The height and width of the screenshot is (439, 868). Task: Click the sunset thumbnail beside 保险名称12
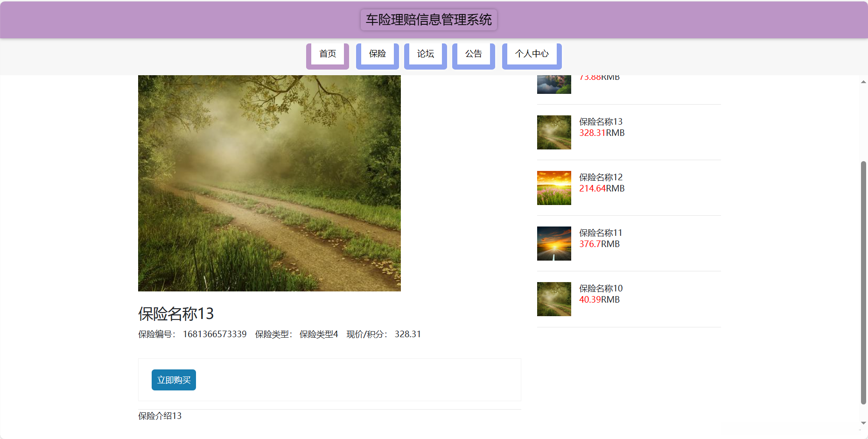tap(554, 188)
